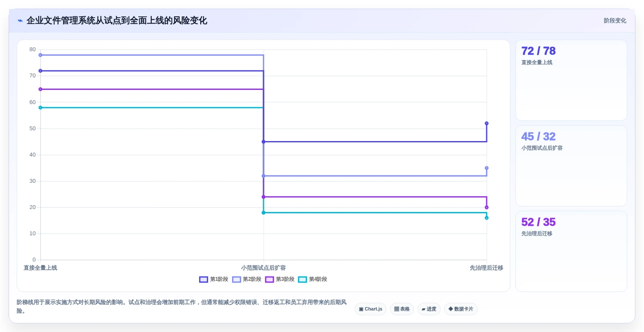Click 第4阶段 data point at 58

[40, 108]
